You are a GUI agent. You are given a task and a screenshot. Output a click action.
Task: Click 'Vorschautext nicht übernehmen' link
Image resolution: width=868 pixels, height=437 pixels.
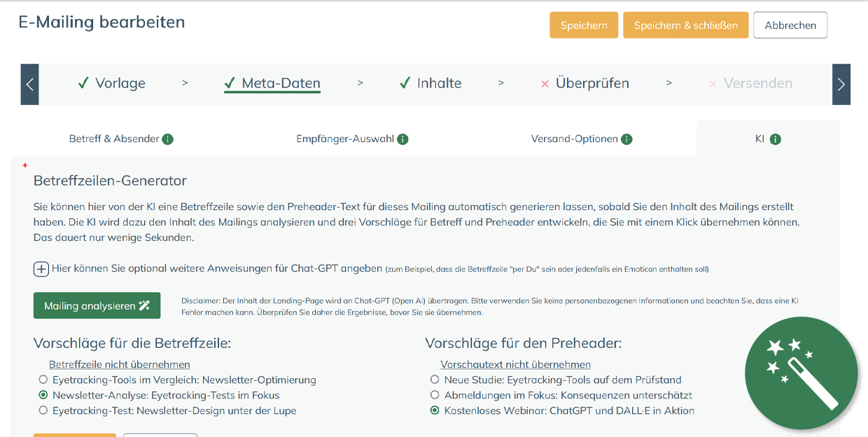pos(515,365)
